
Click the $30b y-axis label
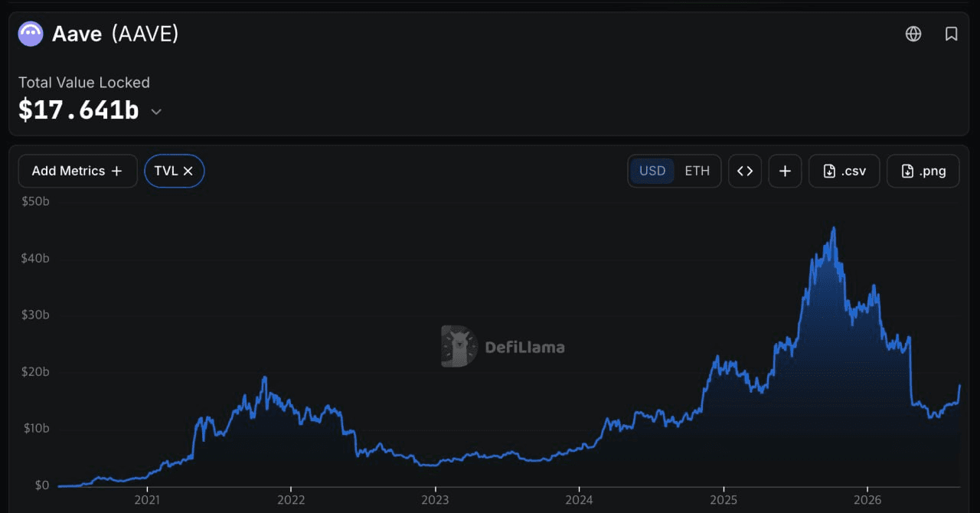click(35, 315)
